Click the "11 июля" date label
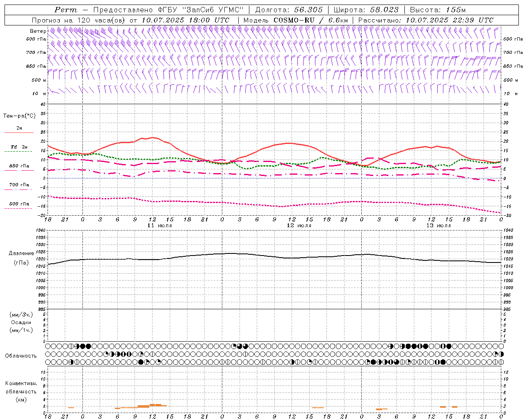525x420 pixels. (x=160, y=226)
